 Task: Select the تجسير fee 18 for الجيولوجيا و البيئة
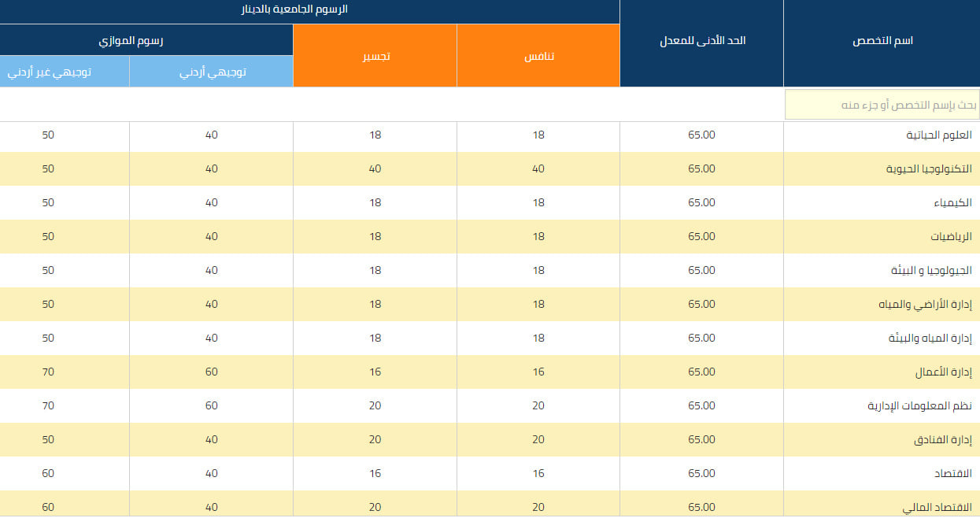[375, 270]
